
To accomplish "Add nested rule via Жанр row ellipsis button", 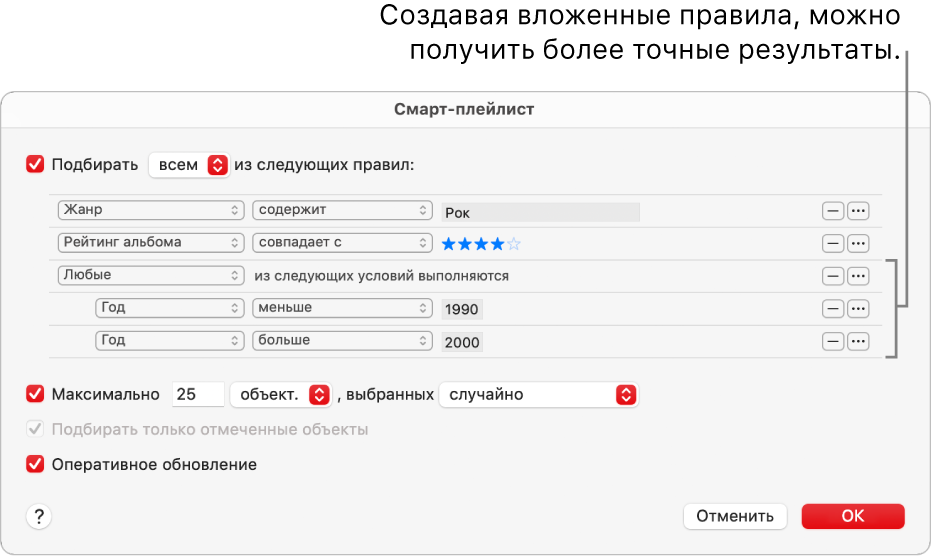I will (858, 211).
